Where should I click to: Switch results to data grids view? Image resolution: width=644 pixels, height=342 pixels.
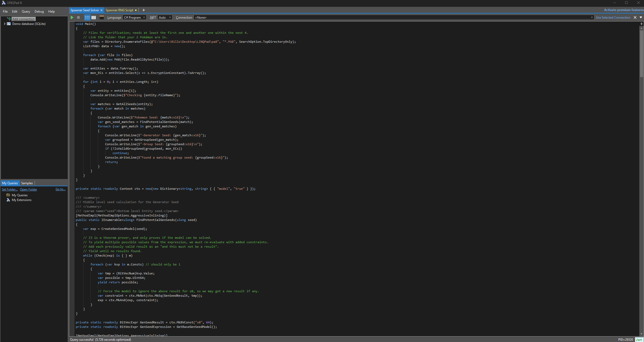94,18
